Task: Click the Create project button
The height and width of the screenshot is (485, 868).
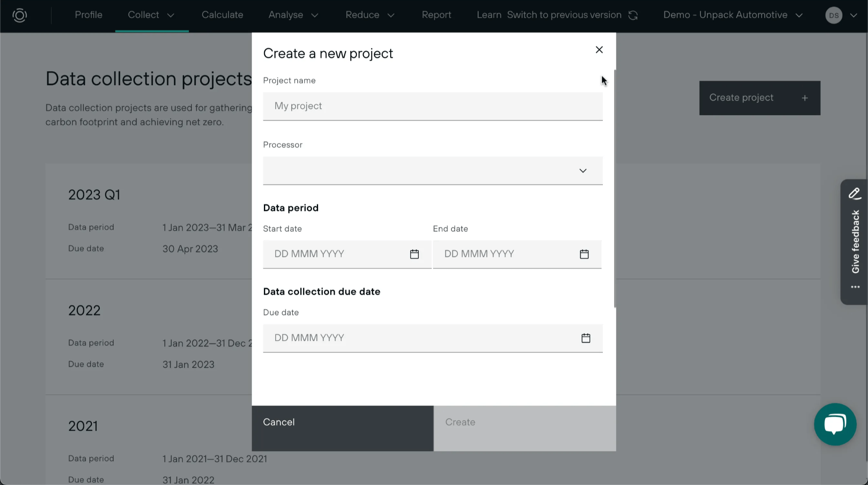Action: [x=759, y=98]
